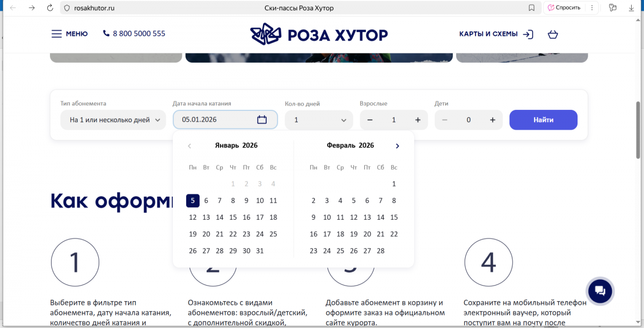
Task: Expand the subscription type dropdown
Action: coord(113,120)
